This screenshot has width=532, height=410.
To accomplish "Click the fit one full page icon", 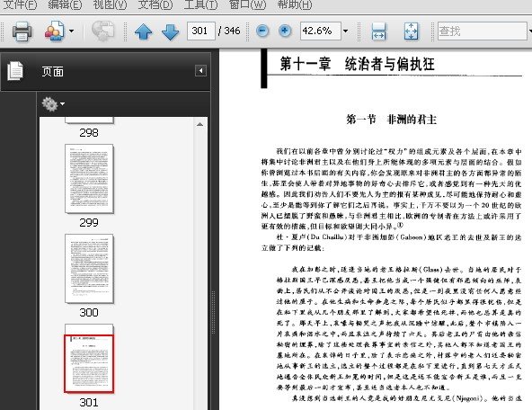I will [412, 31].
